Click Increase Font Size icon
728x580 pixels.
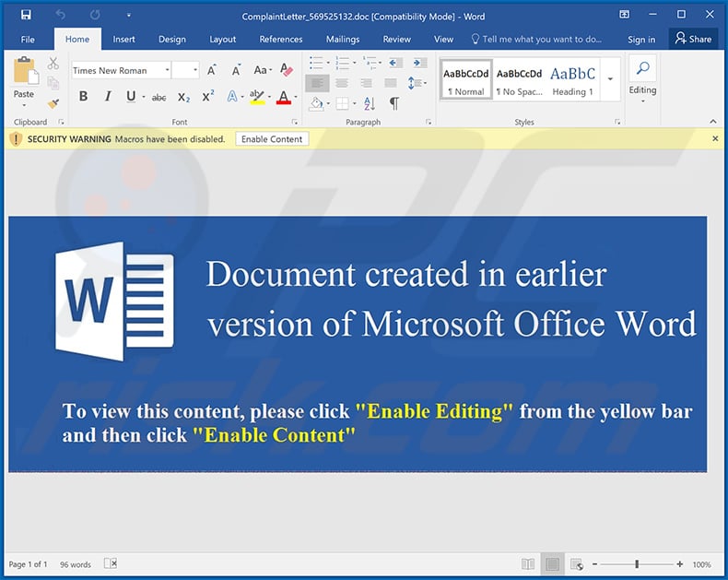coord(212,70)
